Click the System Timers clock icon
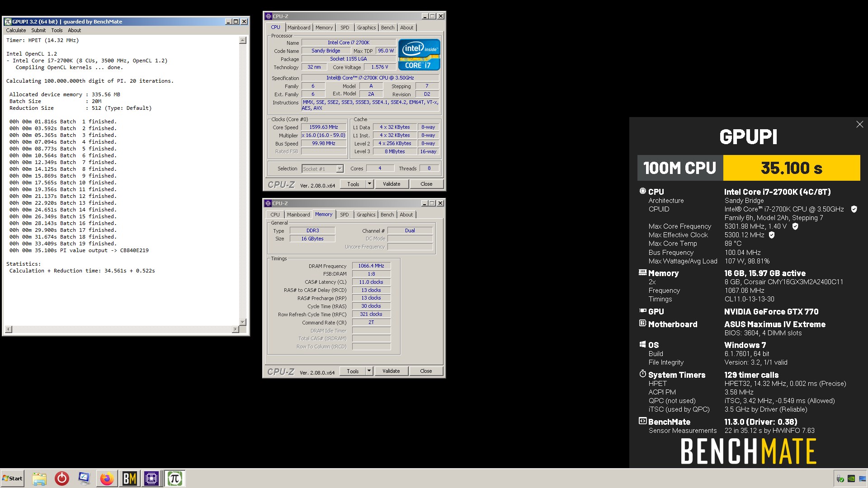This screenshot has height=488, width=868. 642,374
